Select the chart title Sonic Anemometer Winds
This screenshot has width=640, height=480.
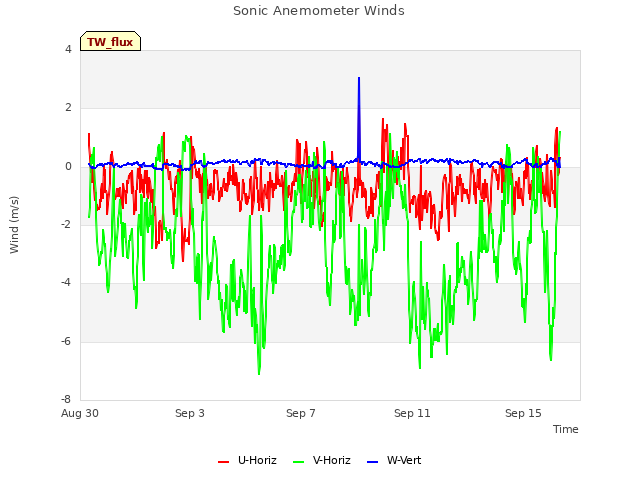click(x=319, y=11)
